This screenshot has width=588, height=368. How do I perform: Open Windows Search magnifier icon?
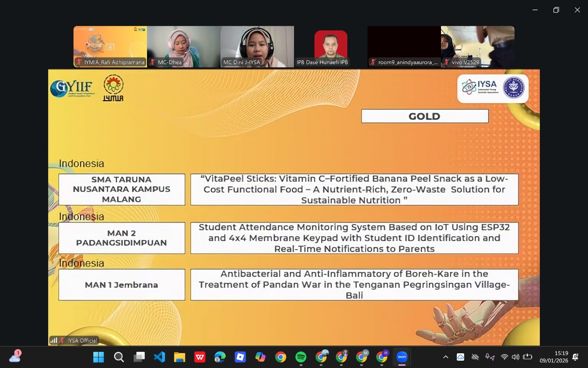click(x=119, y=357)
